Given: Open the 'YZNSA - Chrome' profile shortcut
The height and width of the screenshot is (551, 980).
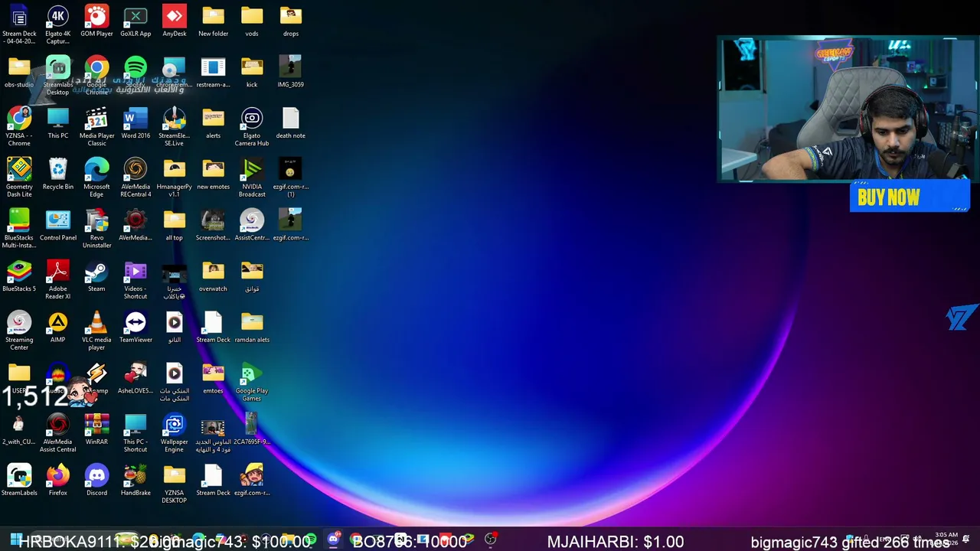Looking at the screenshot, I should point(19,126).
